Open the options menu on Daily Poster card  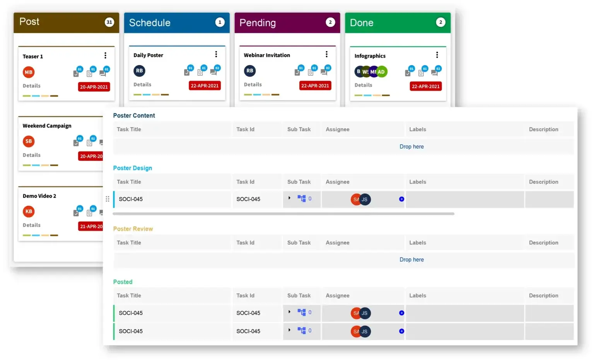point(216,54)
